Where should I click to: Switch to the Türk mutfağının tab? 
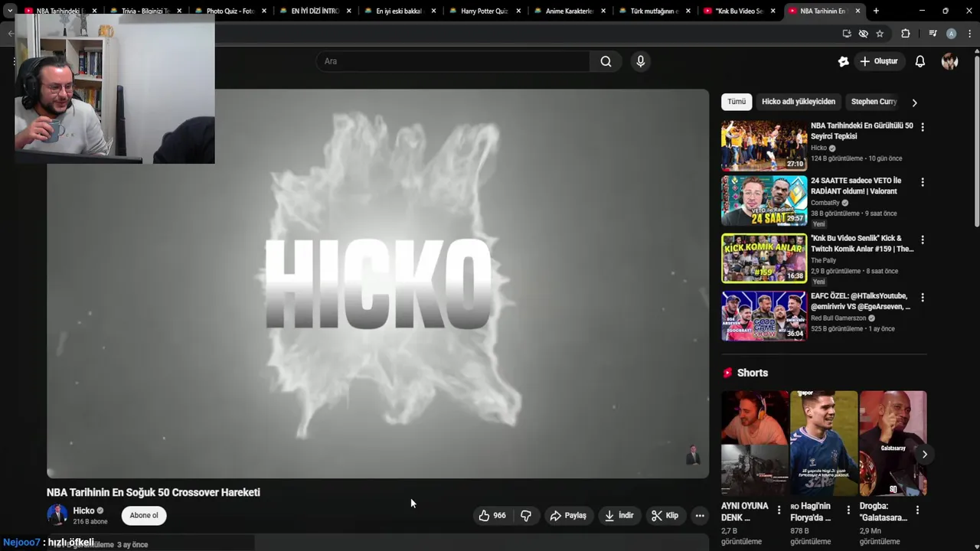pyautogui.click(x=654, y=11)
